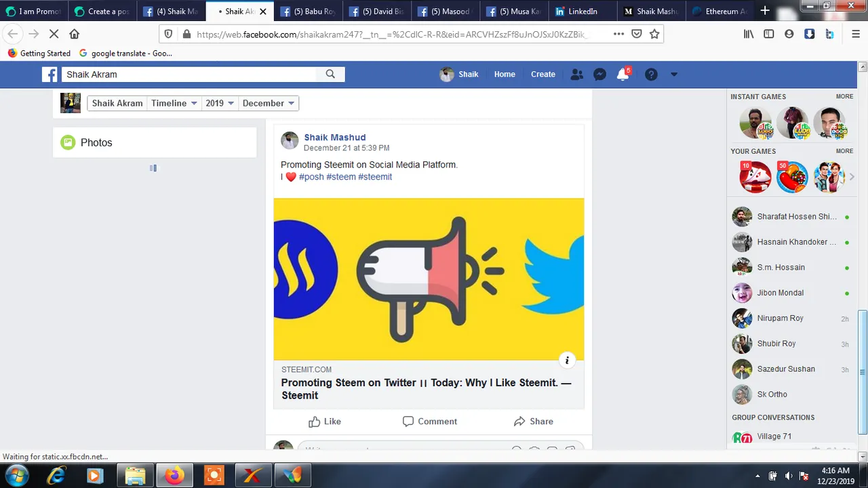Open the Messenger icon
This screenshot has width=868, height=488.
click(x=599, y=75)
